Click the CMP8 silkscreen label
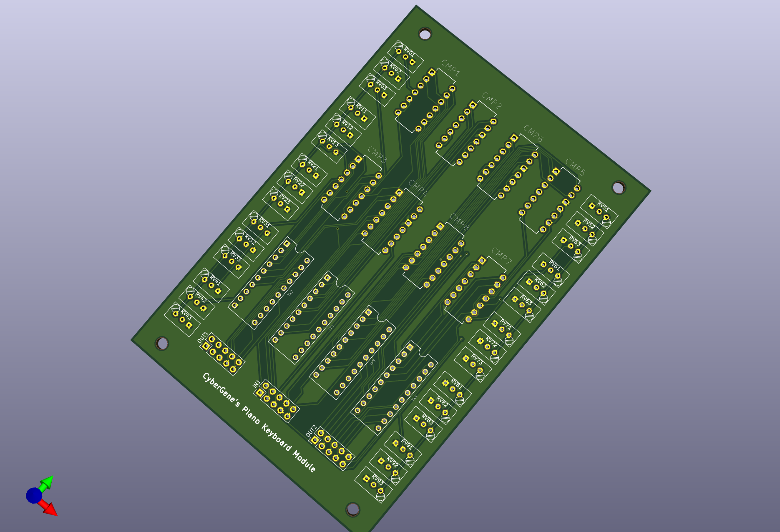The image size is (780, 532). 460,222
